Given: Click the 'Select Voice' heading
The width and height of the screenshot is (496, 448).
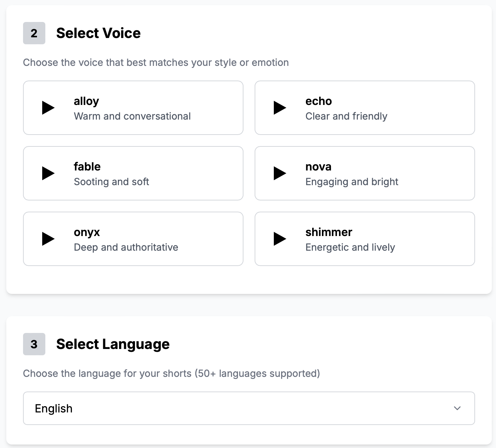Looking at the screenshot, I should (x=98, y=33).
